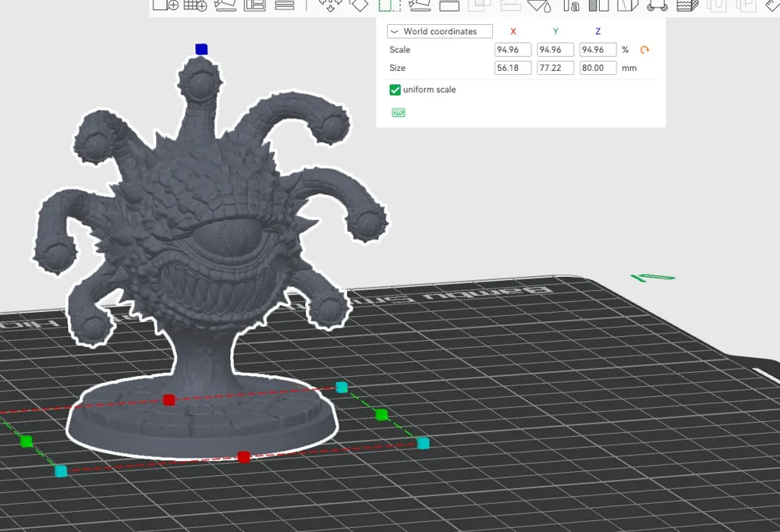Viewport: 780px width, 532px height.
Task: Click the Add model cube icon
Action: pos(165,5)
